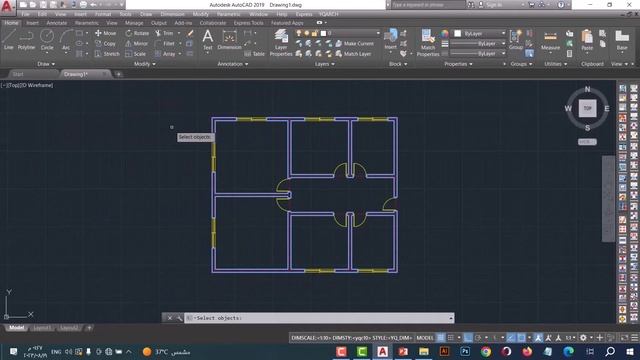Activate the Scale command
This screenshot has width=640, height=360.
pyautogui.click(x=136, y=54)
